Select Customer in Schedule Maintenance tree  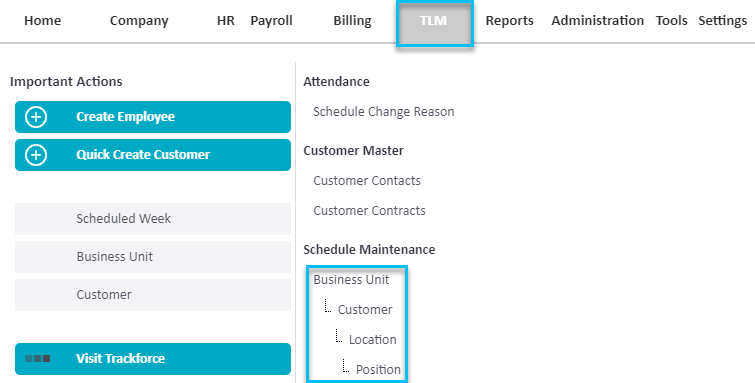[x=365, y=310]
